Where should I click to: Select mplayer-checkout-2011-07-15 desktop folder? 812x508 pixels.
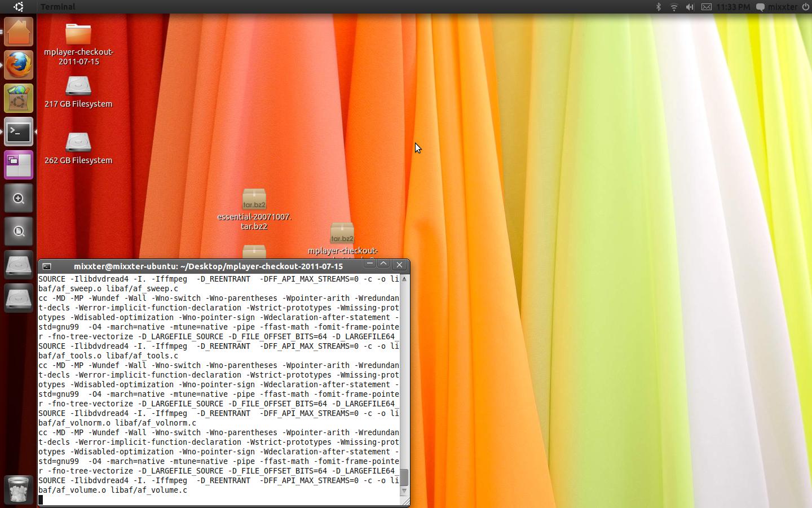coord(78,44)
